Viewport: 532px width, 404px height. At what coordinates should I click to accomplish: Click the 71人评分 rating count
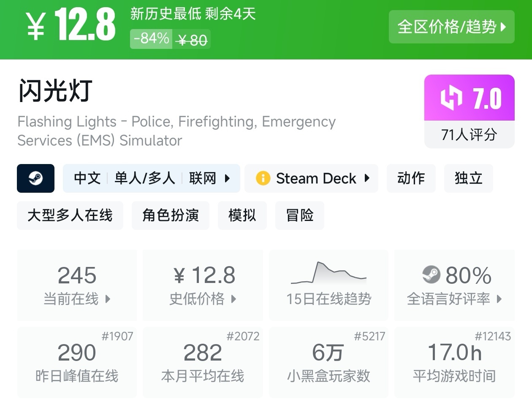(x=469, y=135)
